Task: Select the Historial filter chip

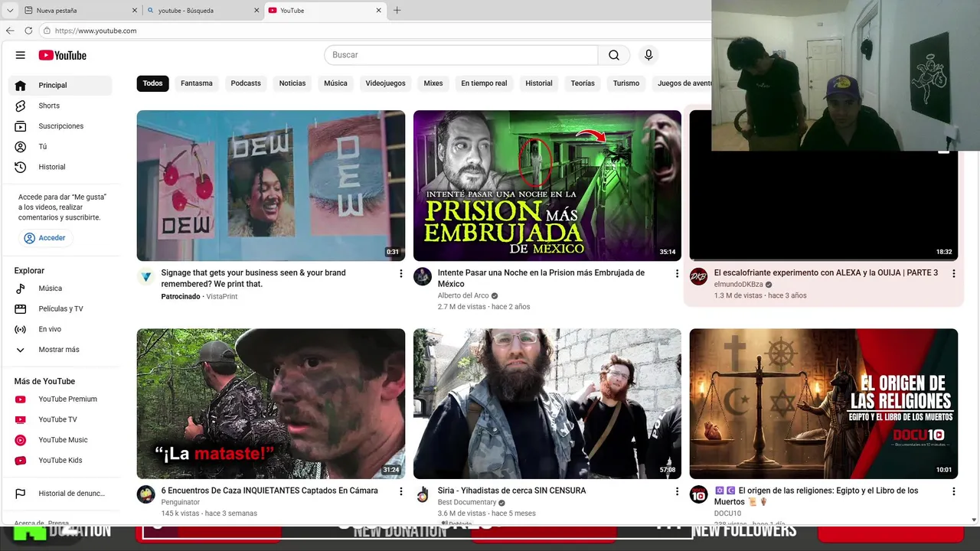Action: [539, 83]
